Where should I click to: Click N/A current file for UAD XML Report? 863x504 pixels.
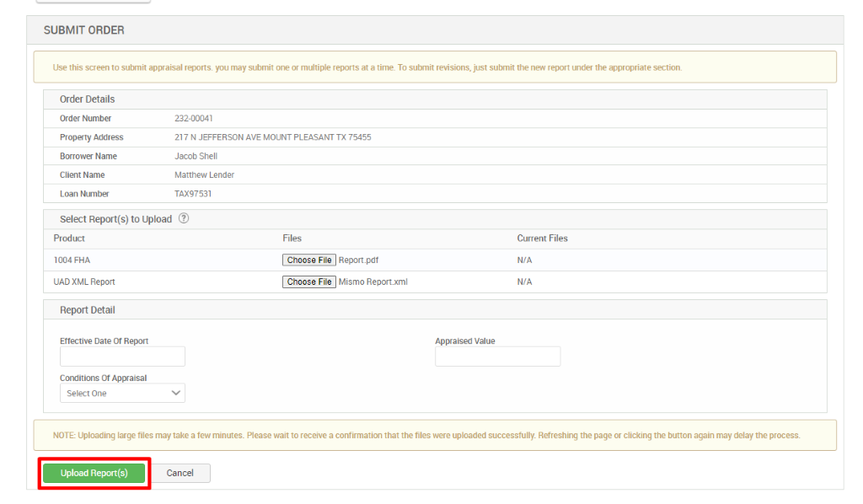point(524,281)
